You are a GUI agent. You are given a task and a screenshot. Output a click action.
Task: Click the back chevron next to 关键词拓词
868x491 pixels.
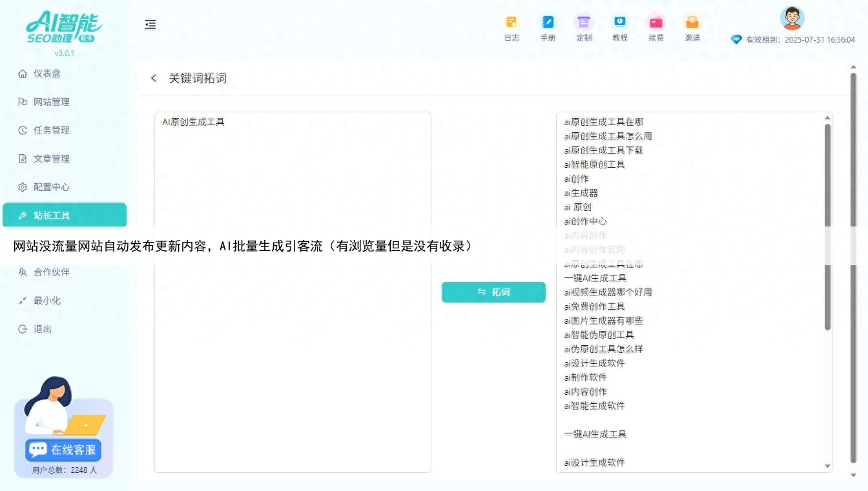click(x=153, y=77)
